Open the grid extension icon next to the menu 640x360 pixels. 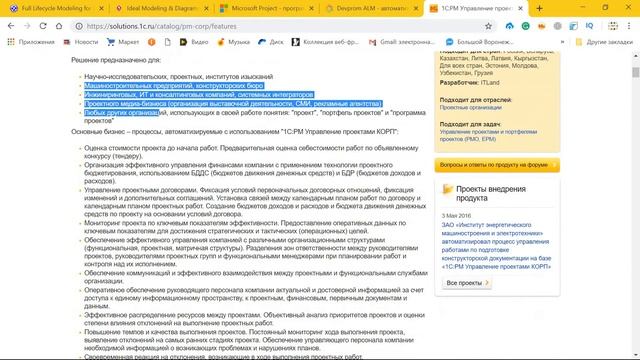coord(613,26)
